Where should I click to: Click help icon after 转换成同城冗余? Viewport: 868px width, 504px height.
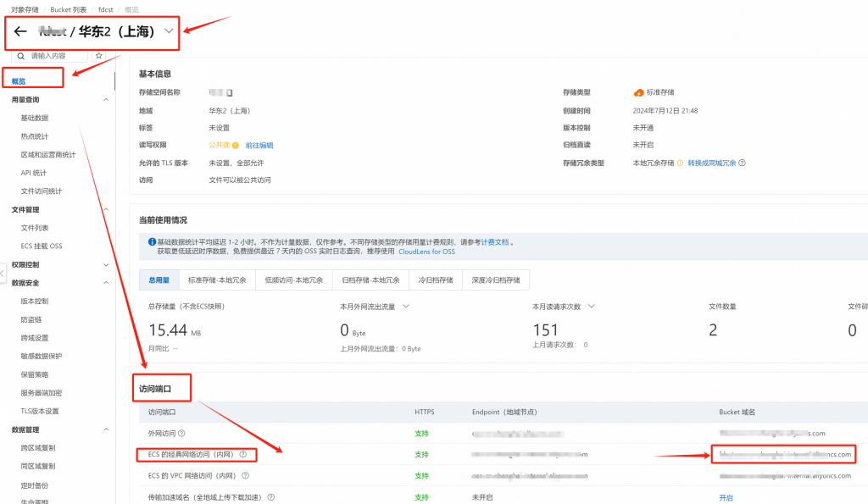(743, 163)
